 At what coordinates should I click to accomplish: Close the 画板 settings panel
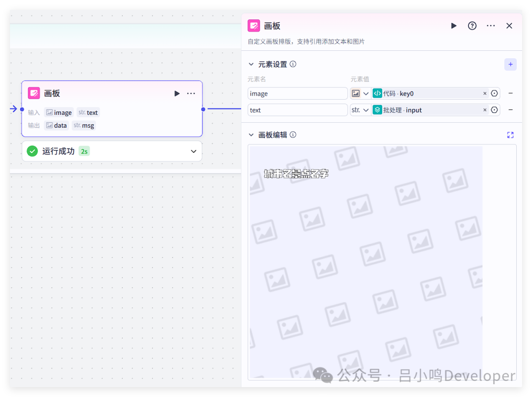509,26
